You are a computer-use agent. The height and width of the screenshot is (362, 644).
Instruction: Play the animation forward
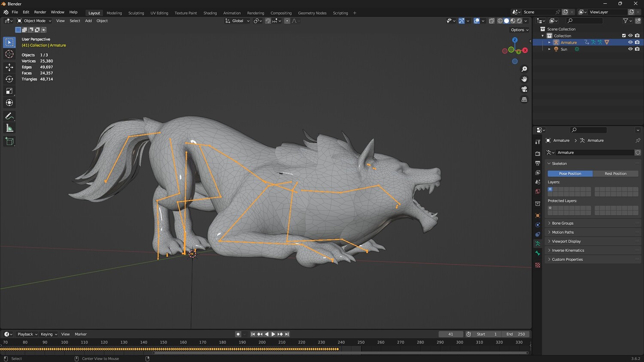click(x=273, y=334)
